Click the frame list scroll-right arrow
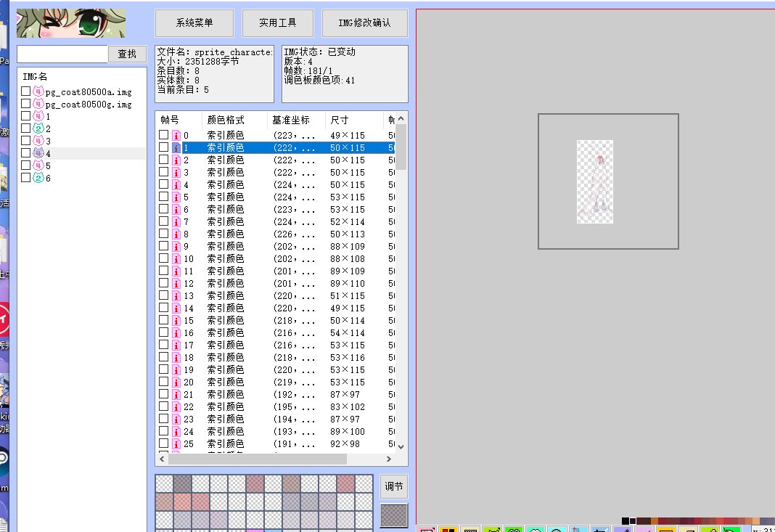The image size is (775, 532). tap(389, 459)
